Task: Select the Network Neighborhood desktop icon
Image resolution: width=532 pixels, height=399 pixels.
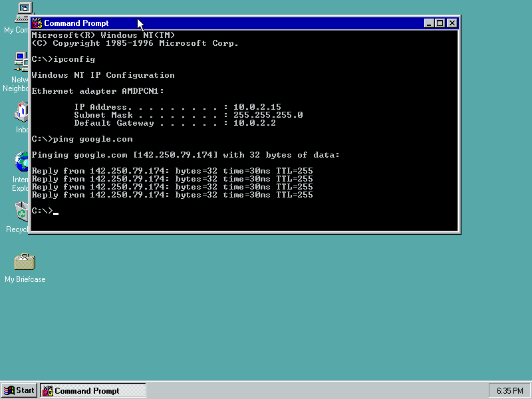Action: click(x=21, y=62)
